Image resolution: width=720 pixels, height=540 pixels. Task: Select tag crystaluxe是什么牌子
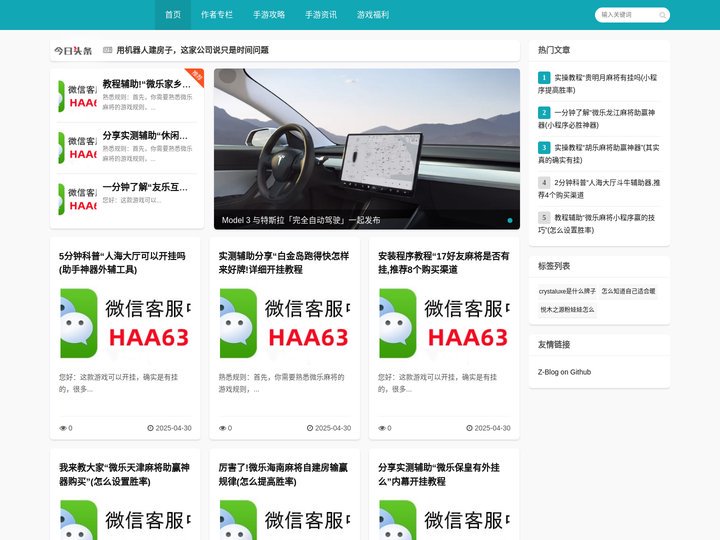pyautogui.click(x=567, y=291)
